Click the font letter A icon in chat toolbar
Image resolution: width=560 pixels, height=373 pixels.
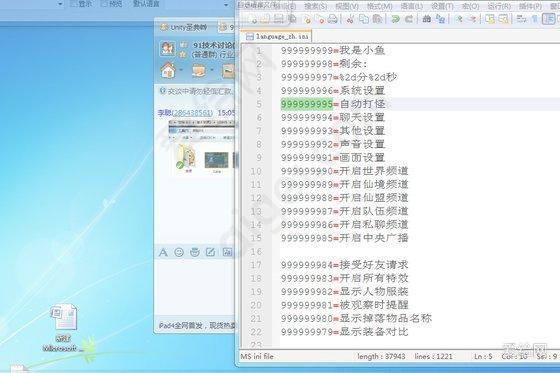(x=163, y=252)
